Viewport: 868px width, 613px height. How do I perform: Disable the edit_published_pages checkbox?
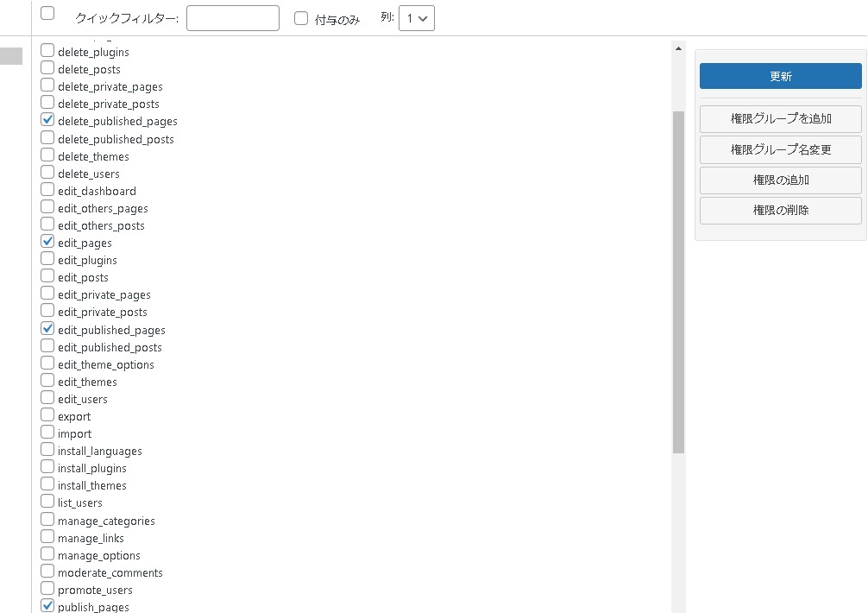47,329
